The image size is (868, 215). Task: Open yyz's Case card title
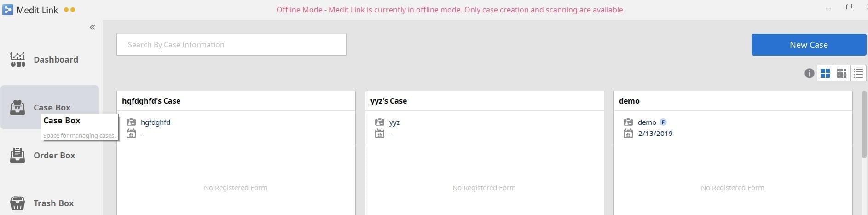(388, 101)
